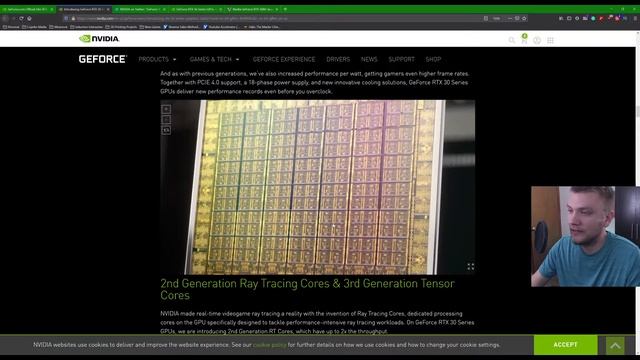Open the NVIDIA account profile icon
The height and width of the screenshot is (360, 640).
tap(537, 40)
